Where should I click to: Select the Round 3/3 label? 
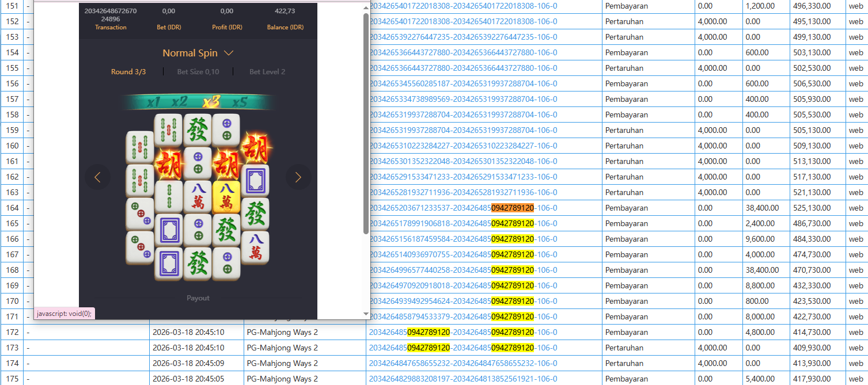(x=128, y=72)
